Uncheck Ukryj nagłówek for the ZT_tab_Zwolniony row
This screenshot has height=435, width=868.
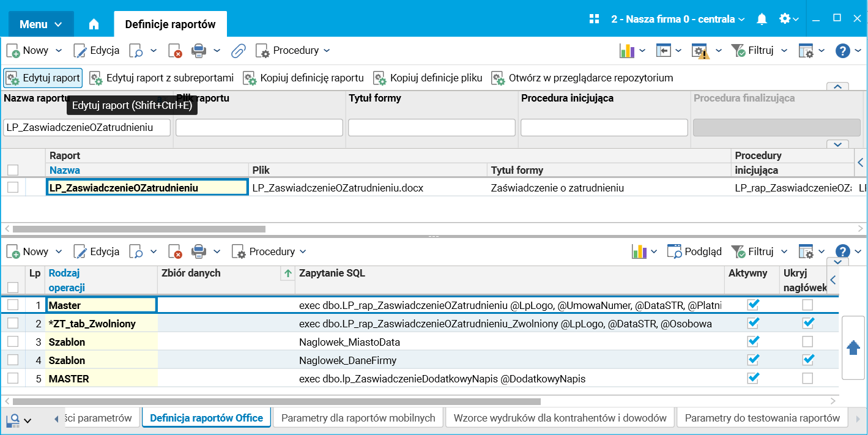tap(808, 323)
